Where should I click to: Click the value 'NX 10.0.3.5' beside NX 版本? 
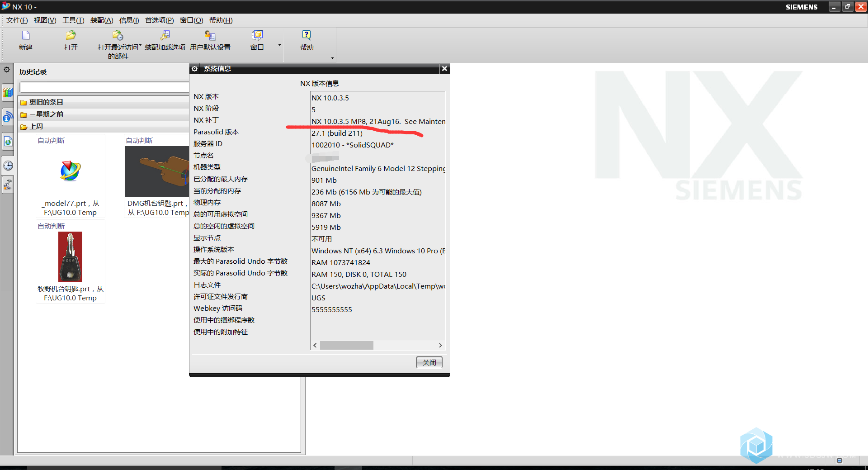[x=330, y=98]
